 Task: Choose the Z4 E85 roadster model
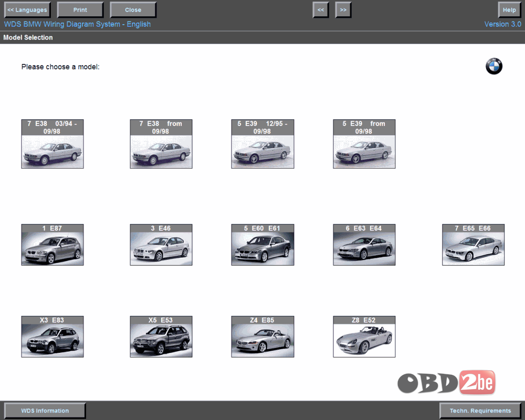[x=262, y=337]
